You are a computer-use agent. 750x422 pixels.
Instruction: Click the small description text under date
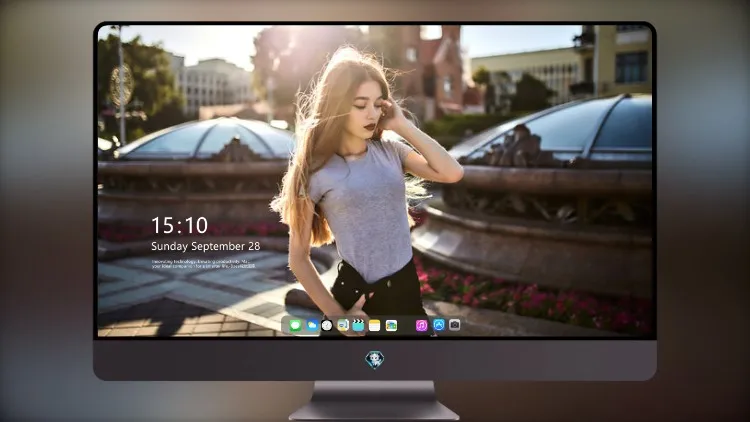tap(201, 264)
